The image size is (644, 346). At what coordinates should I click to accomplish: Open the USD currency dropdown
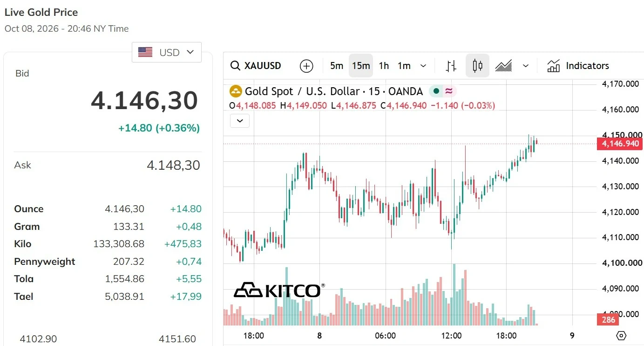click(167, 52)
